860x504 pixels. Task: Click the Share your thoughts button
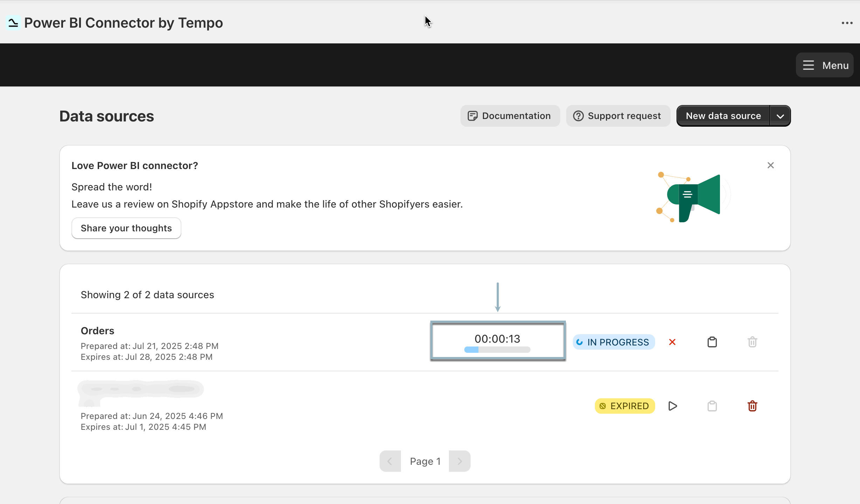coord(126,228)
